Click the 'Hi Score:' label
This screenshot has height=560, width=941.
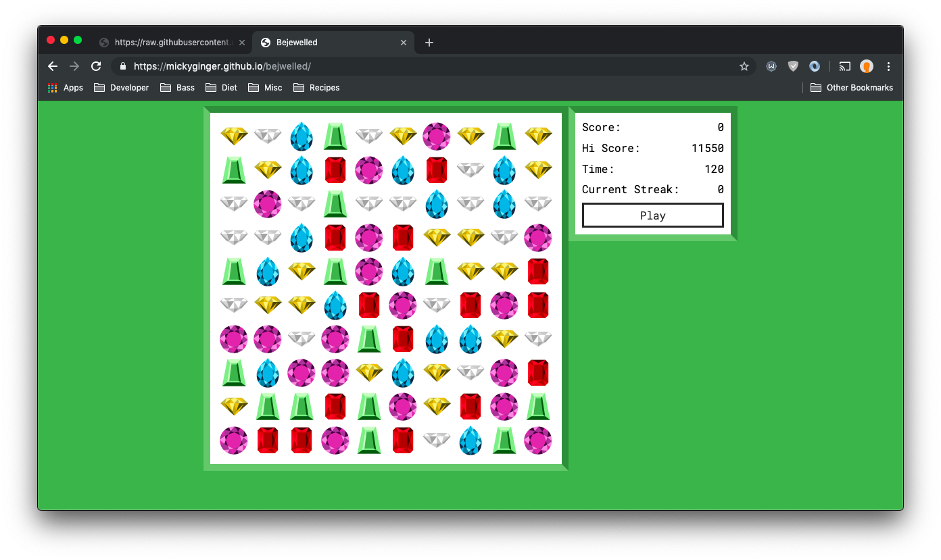tap(611, 148)
